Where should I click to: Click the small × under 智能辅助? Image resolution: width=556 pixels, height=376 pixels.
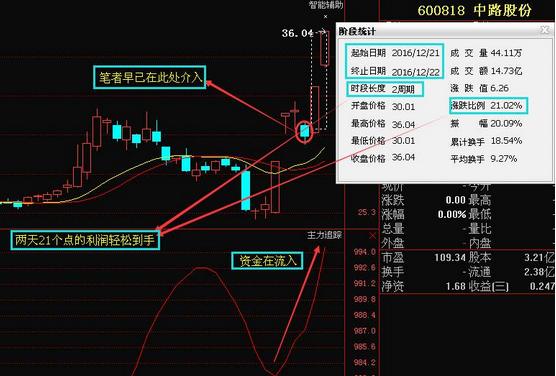(x=326, y=16)
